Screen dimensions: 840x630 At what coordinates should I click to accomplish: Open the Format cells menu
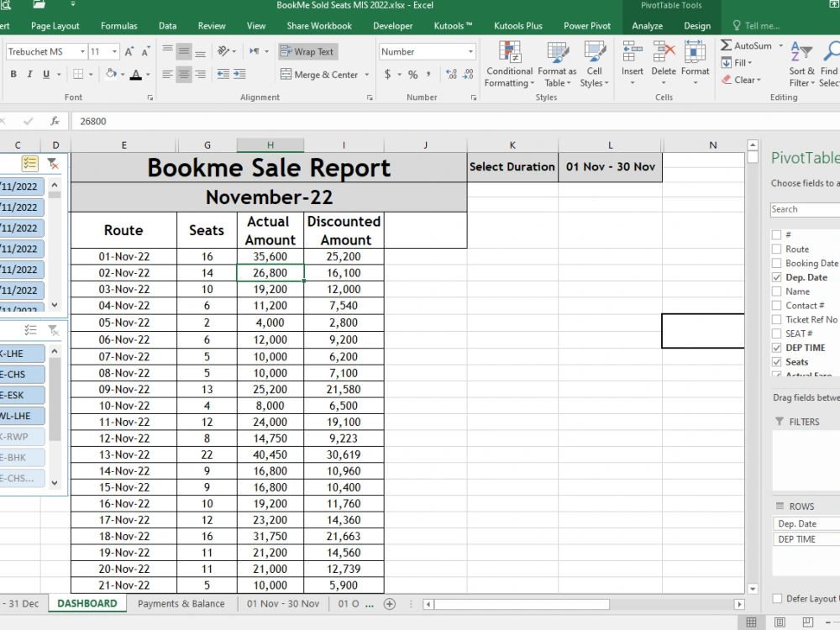696,63
